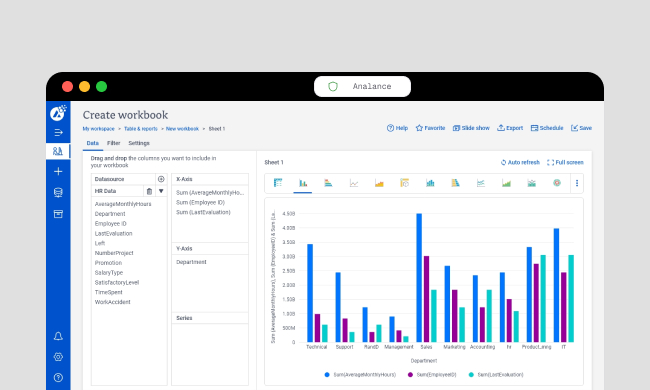Open database icon in left sidebar
This screenshot has width=650, height=390.
point(58,192)
